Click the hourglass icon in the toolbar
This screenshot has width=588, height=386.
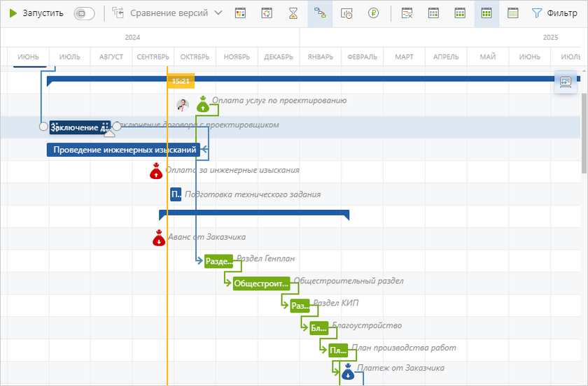[x=293, y=13]
